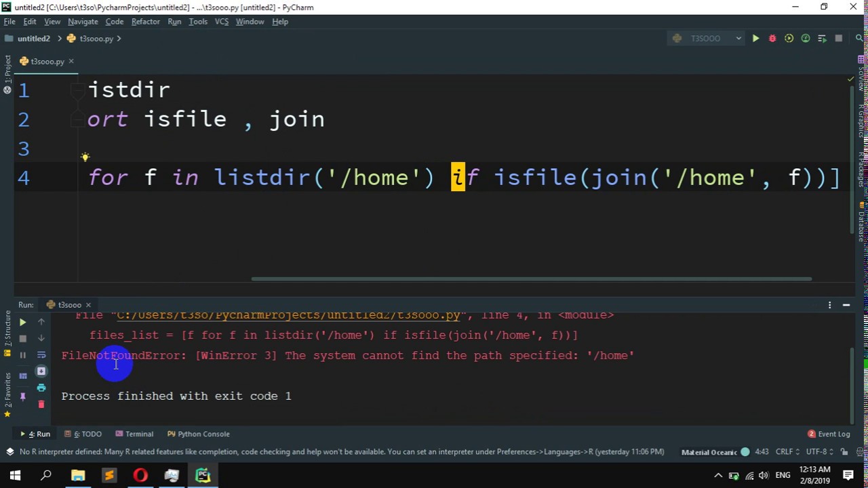Open the R Graphics side panel
The width and height of the screenshot is (868, 488).
(861, 121)
